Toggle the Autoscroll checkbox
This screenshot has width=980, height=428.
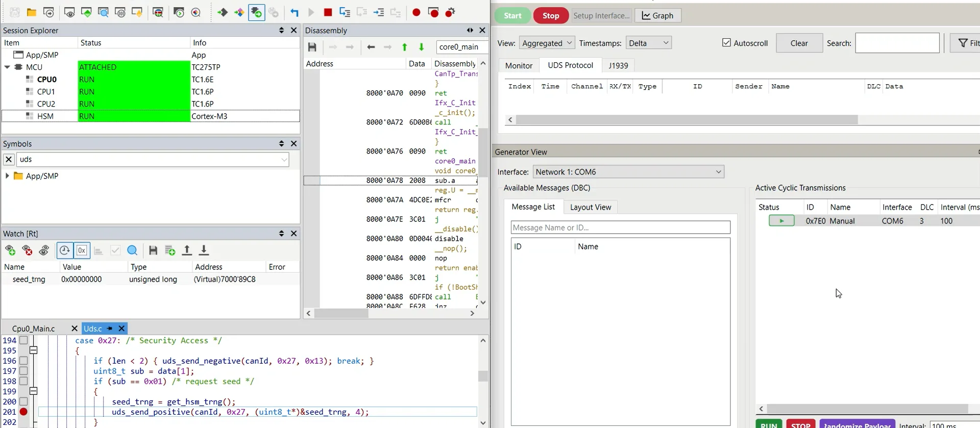[x=726, y=43]
